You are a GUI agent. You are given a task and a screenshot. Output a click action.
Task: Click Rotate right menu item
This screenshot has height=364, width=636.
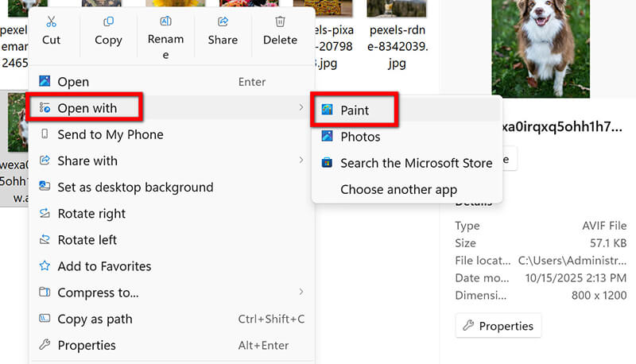tap(91, 214)
